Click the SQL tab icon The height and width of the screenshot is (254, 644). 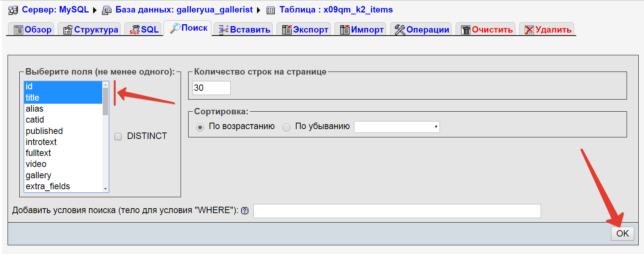(134, 30)
